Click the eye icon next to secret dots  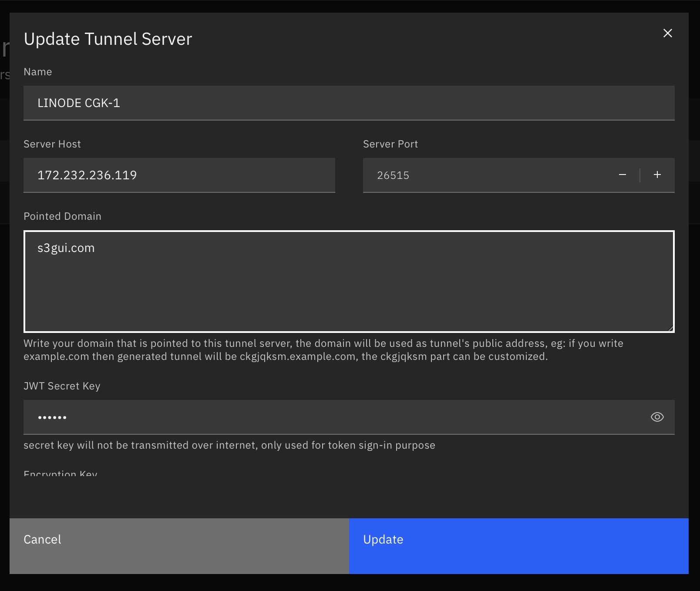(x=657, y=417)
